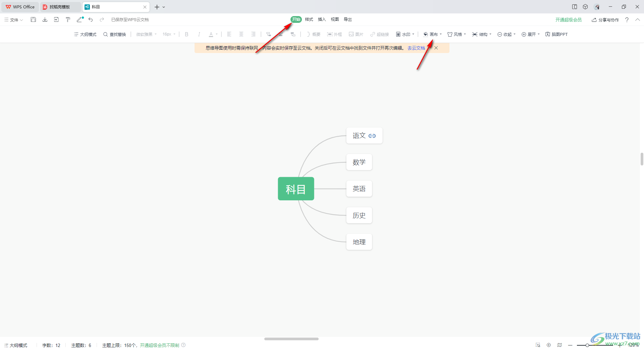Open the font color dropdown arrow
The width and height of the screenshot is (644, 349).
pyautogui.click(x=217, y=34)
